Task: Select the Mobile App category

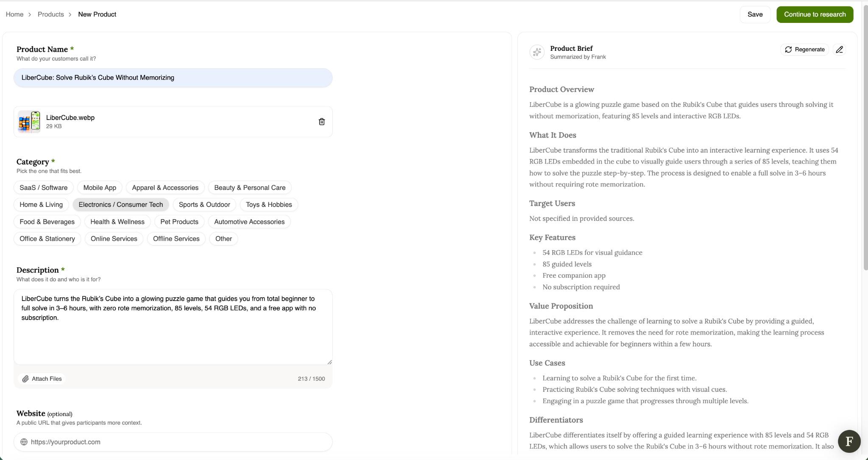Action: [100, 187]
